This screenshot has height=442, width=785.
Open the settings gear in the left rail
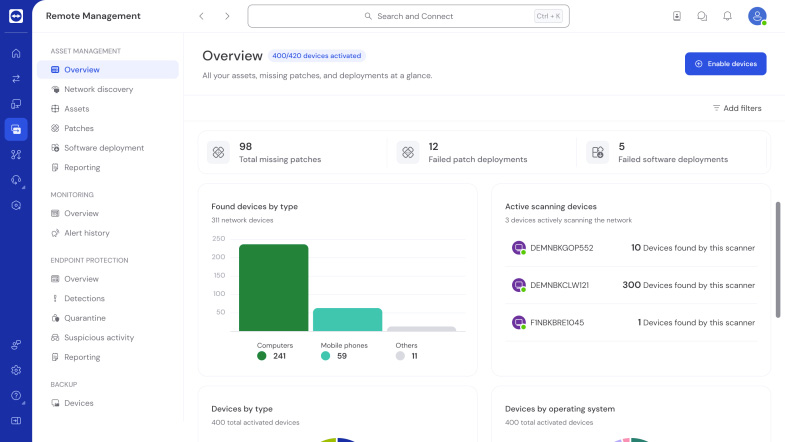[x=16, y=370]
